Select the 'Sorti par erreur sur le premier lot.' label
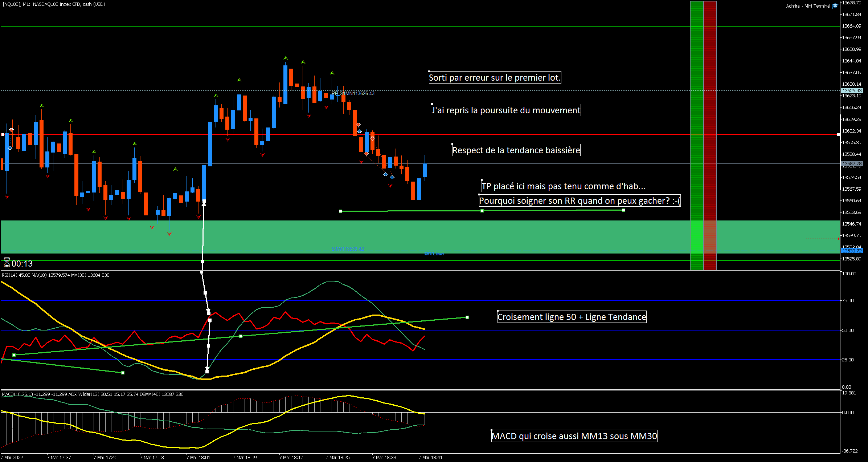This screenshot has width=868, height=462. click(x=495, y=77)
